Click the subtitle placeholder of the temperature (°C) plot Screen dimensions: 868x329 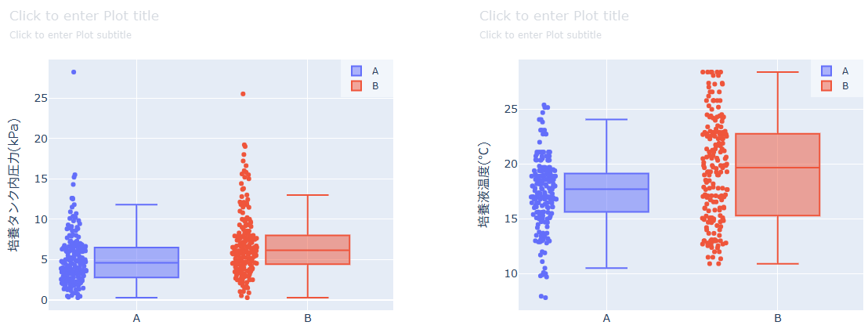tap(541, 35)
